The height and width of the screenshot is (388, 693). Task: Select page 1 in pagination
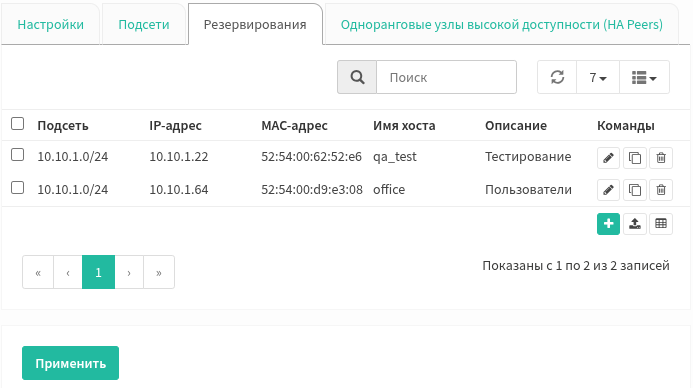point(98,272)
